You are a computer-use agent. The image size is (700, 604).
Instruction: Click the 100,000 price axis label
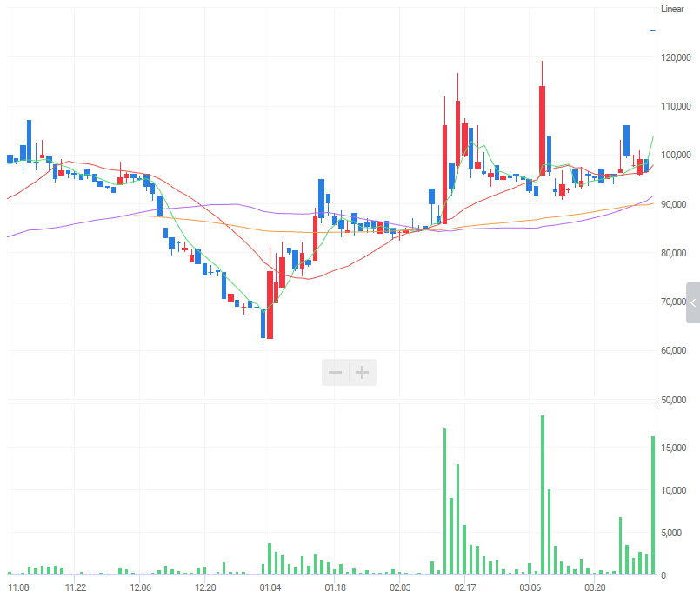pyautogui.click(x=676, y=155)
